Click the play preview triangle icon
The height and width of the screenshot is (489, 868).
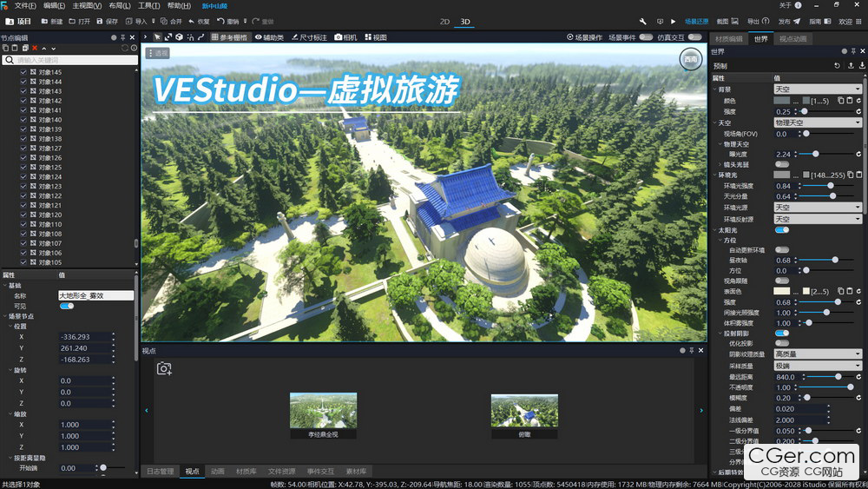pyautogui.click(x=674, y=22)
